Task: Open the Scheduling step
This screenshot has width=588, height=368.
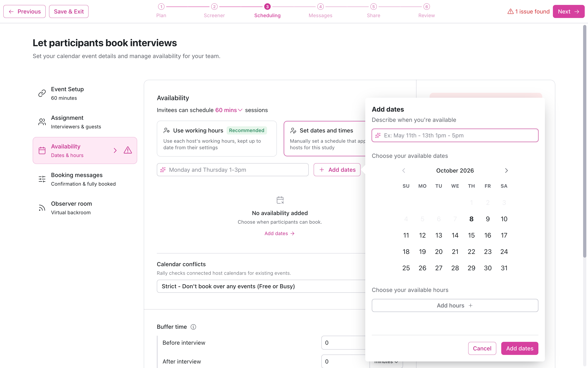Action: tap(267, 11)
